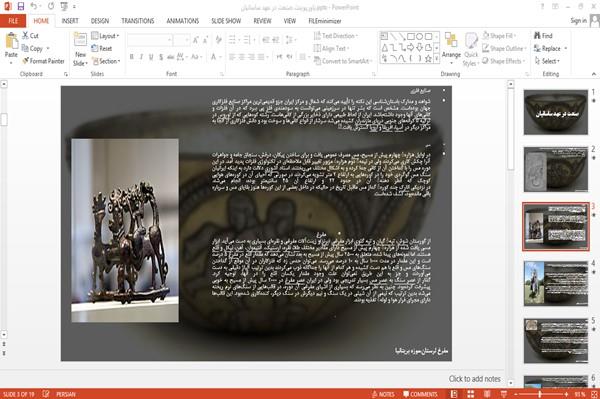Click the spell check status icon
The image size is (600, 399).
click(46, 394)
